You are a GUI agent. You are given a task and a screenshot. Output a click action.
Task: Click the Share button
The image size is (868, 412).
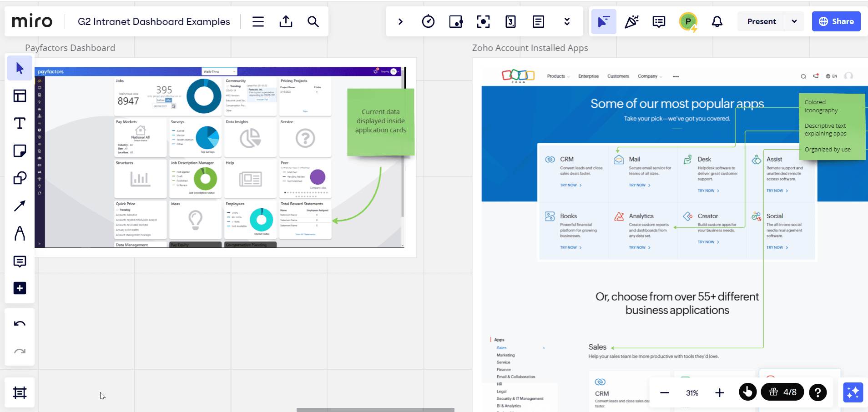[x=836, y=21]
